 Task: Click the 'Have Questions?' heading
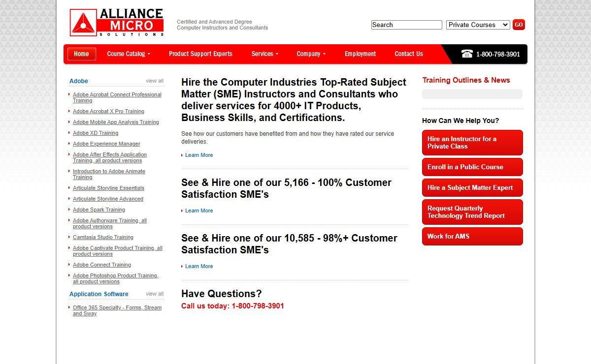coord(222,294)
